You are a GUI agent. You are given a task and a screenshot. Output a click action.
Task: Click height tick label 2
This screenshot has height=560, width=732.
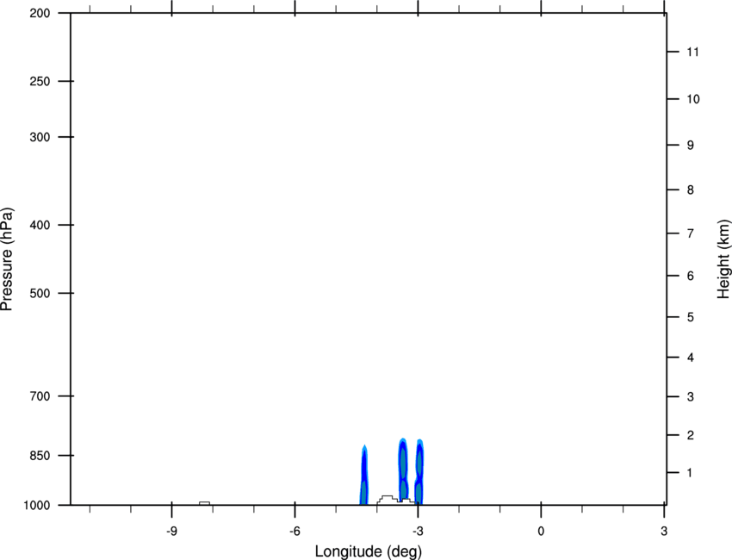(691, 435)
